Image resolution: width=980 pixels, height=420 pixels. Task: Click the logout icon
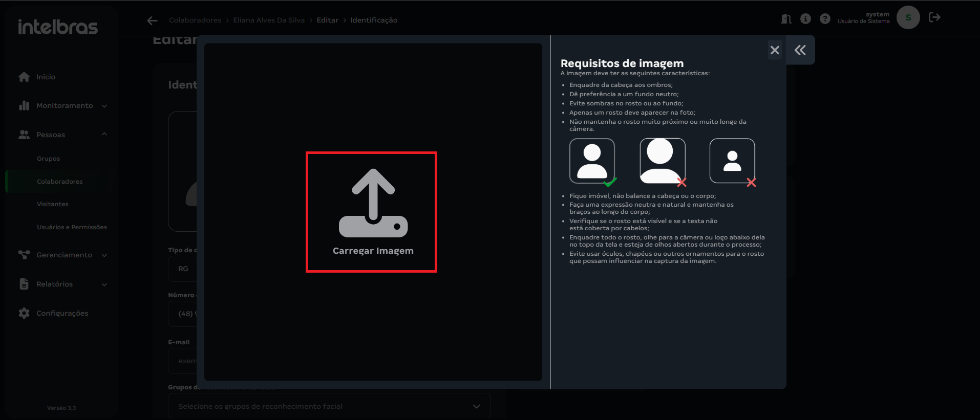coord(934,17)
